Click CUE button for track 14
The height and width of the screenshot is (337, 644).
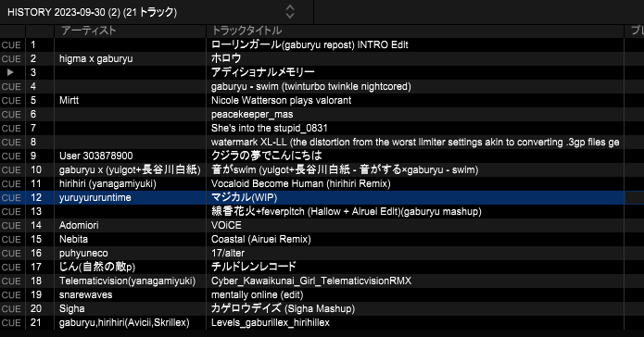pyautogui.click(x=11, y=225)
